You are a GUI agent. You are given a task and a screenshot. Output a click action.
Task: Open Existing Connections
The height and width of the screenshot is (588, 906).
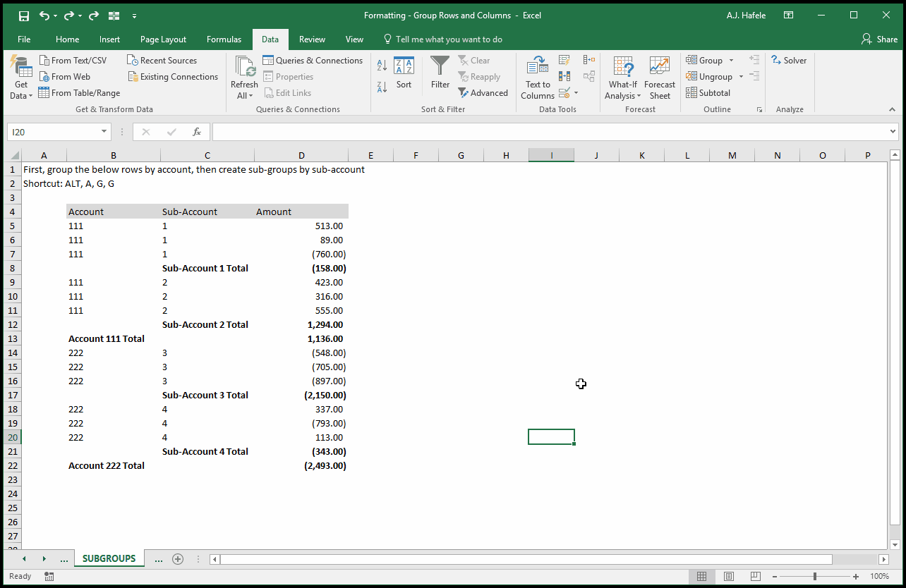(173, 77)
